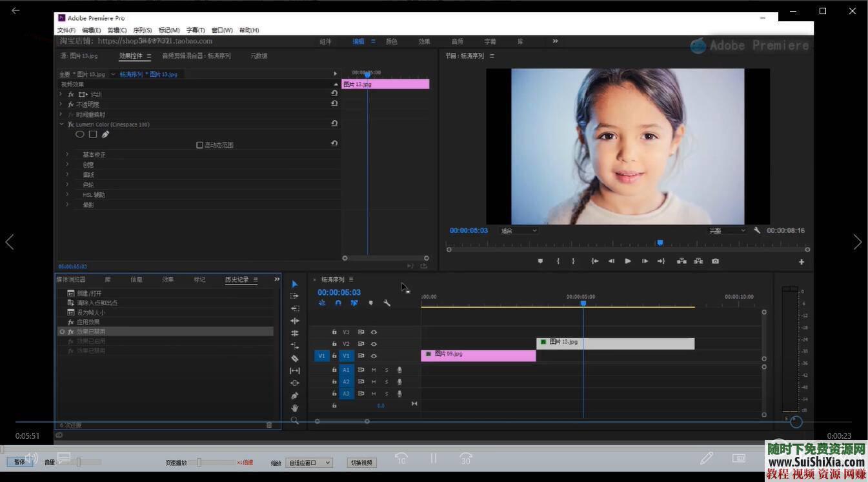This screenshot has width=868, height=482.
Task: Open more workspaces chevron
Action: [555, 41]
